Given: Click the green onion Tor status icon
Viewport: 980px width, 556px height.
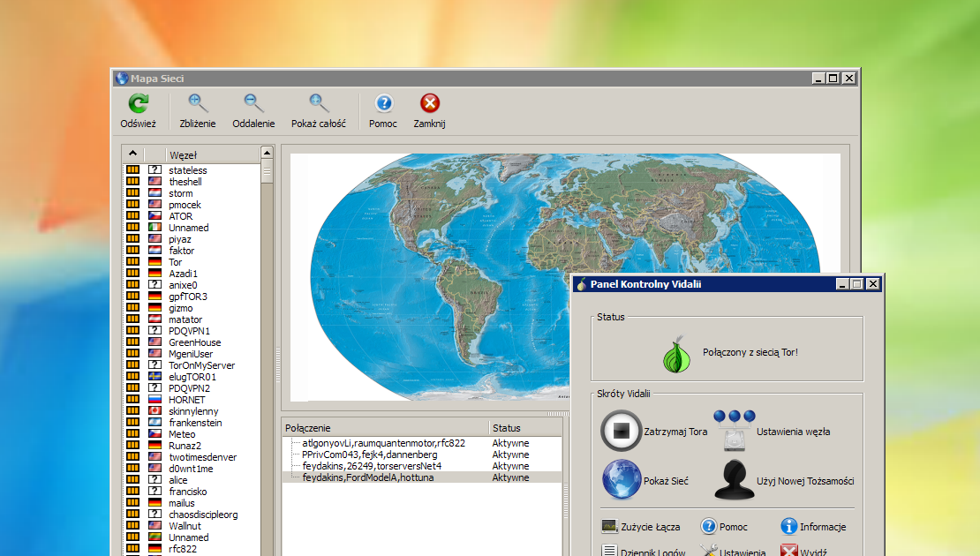Looking at the screenshot, I should coord(677,354).
